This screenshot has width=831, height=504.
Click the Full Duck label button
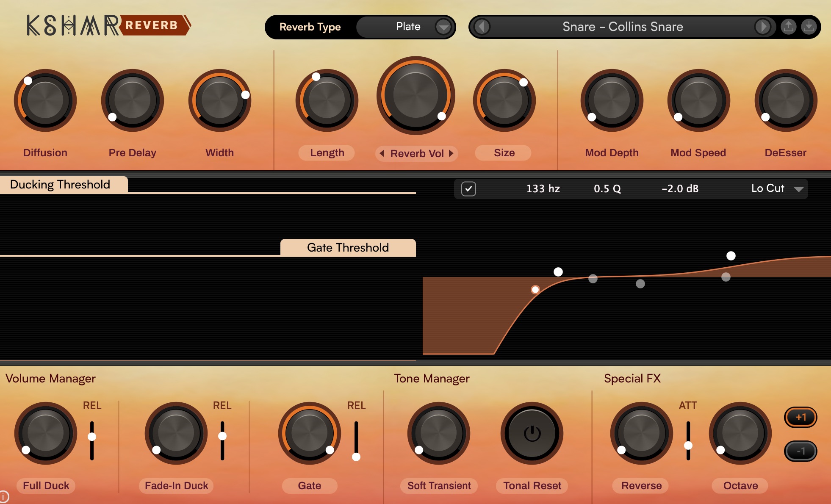[x=46, y=485]
